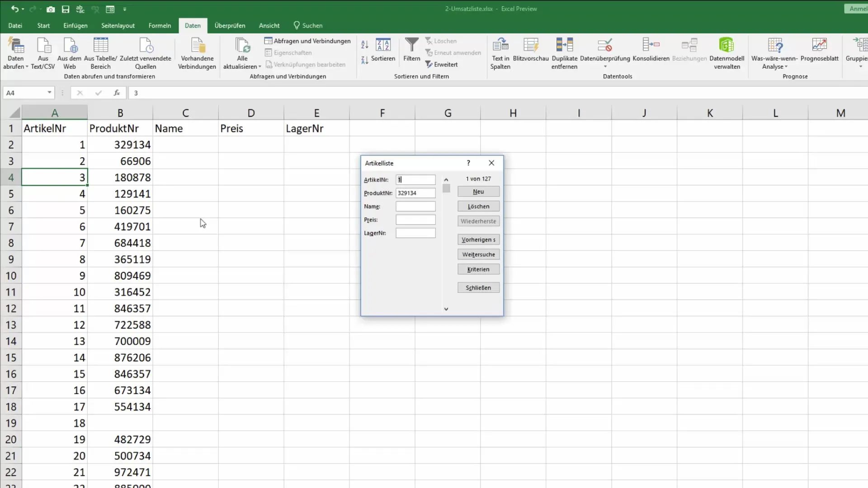Open the form icon in the quick access toolbar
The width and height of the screenshot is (868, 488).
tap(110, 9)
